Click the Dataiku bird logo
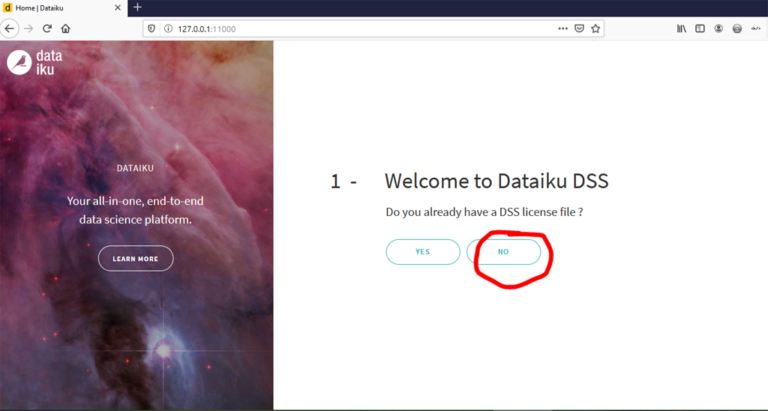The width and height of the screenshot is (768, 411). [x=20, y=63]
